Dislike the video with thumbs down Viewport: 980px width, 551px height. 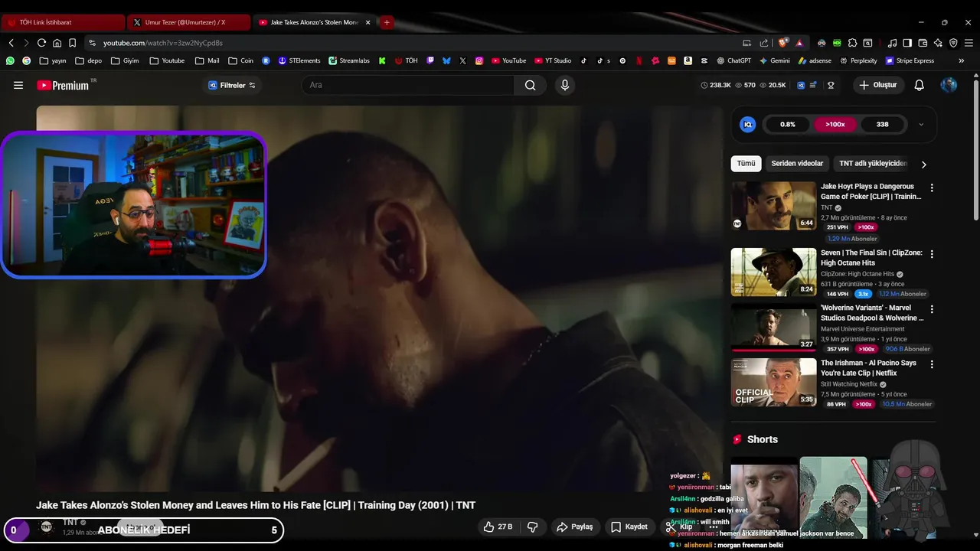pyautogui.click(x=533, y=527)
